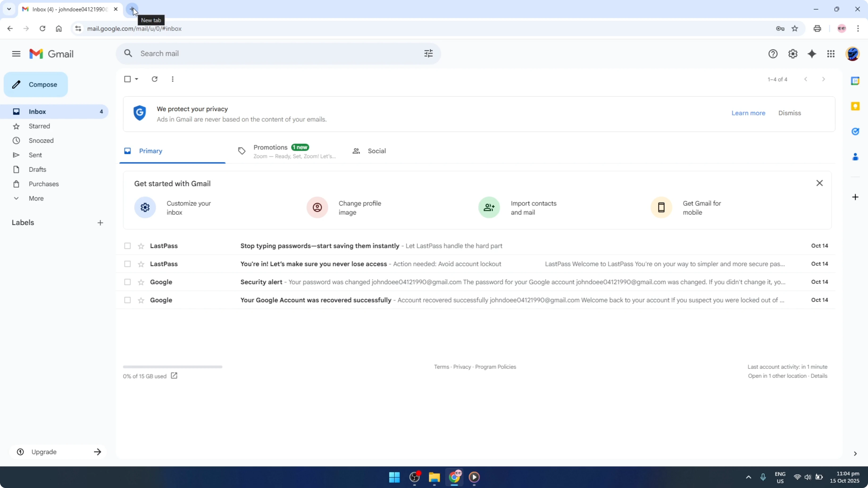Image resolution: width=868 pixels, height=488 pixels.
Task: Click the search options filter icon
Action: [x=428, y=54]
